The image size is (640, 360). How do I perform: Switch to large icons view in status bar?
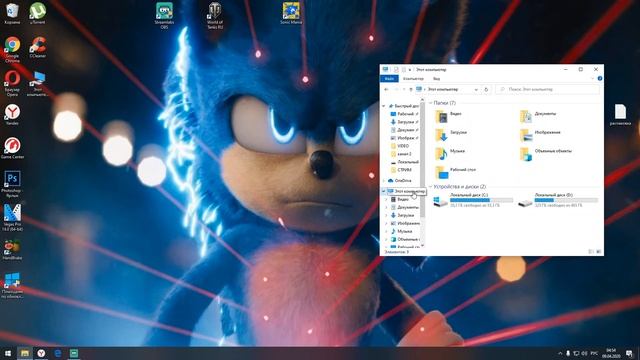tap(599, 252)
